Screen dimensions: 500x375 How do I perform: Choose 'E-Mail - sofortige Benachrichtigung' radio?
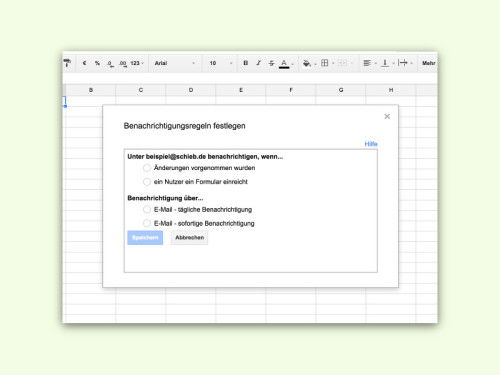[147, 223]
